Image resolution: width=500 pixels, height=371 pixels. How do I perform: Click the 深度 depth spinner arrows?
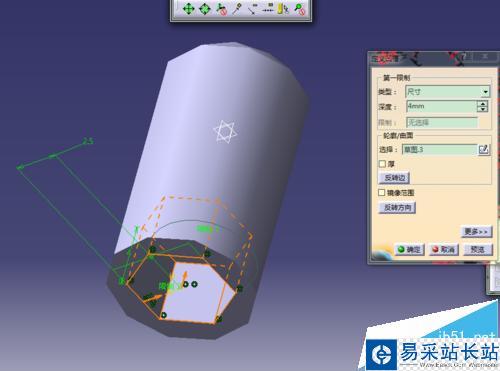tap(482, 106)
